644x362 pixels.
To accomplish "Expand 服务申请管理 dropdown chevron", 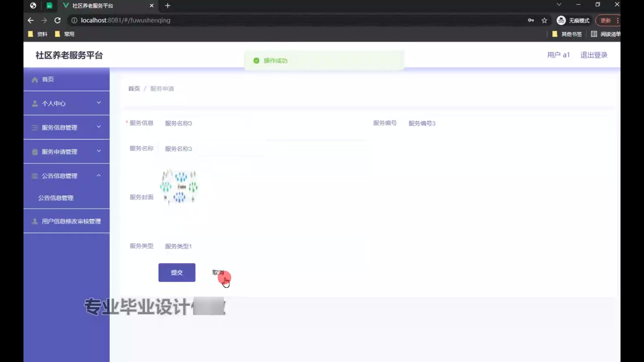I will [99, 151].
